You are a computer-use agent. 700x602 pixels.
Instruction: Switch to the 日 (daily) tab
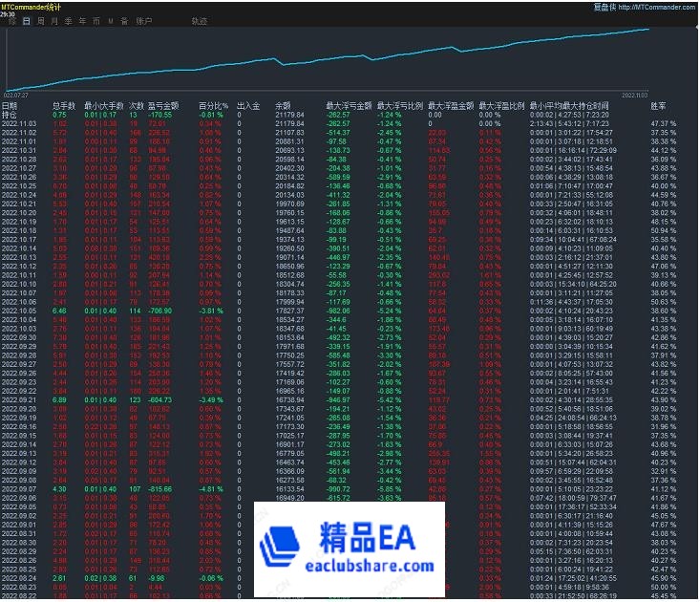coord(26,20)
